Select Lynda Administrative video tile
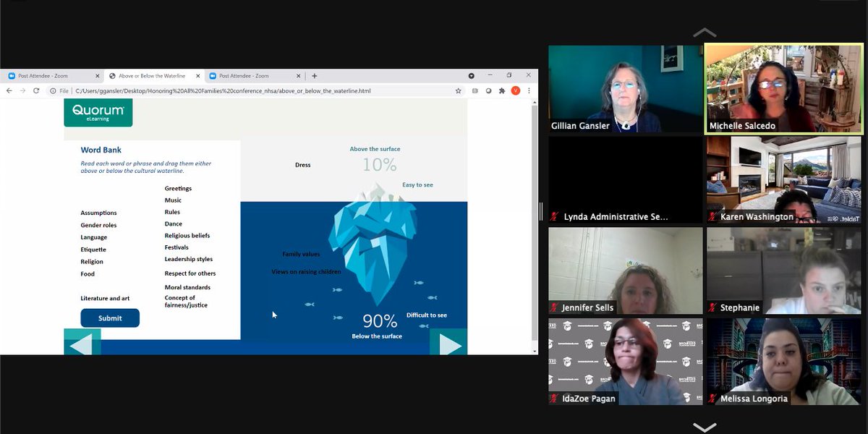 coord(626,180)
